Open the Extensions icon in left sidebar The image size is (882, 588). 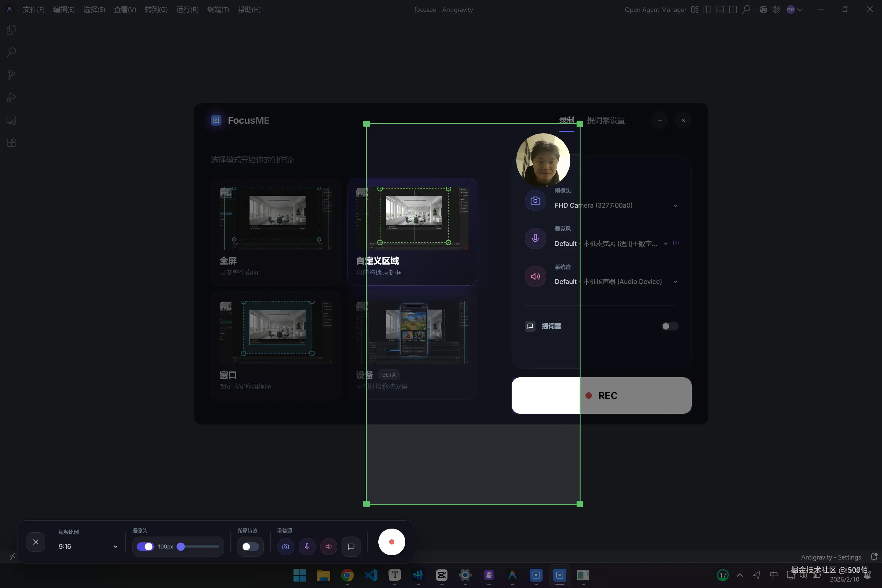click(x=11, y=142)
